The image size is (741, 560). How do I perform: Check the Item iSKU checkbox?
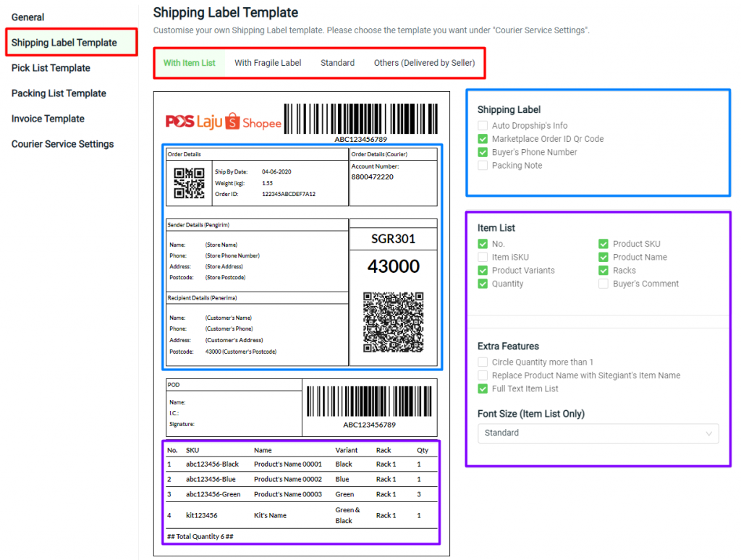tap(482, 257)
